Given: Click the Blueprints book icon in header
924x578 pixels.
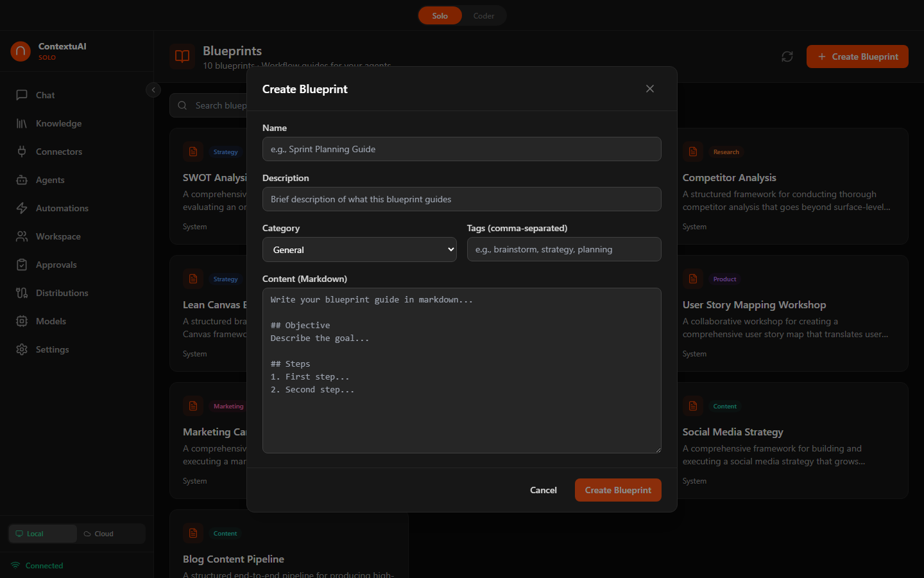Looking at the screenshot, I should (x=182, y=57).
